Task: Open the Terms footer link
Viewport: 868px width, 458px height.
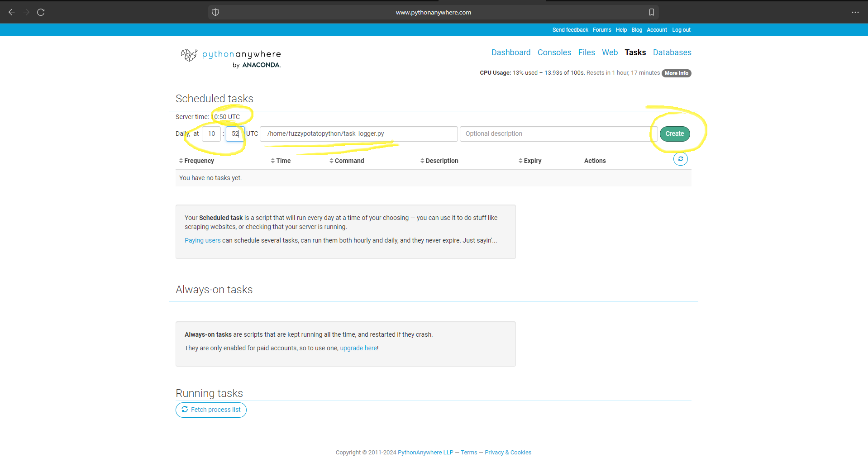Action: click(469, 453)
